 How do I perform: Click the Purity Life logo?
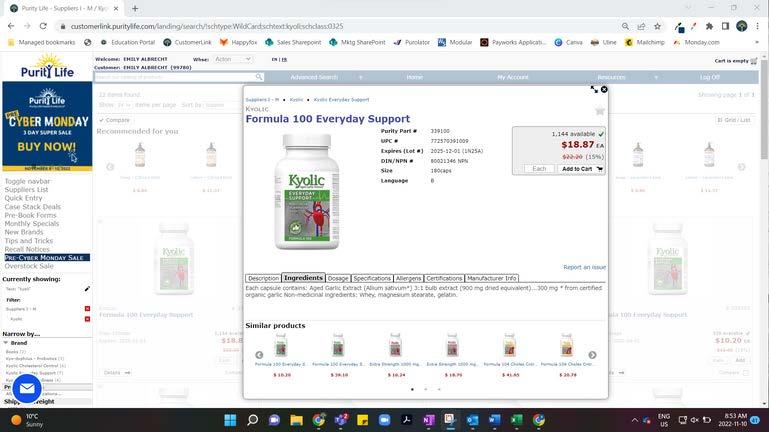pos(47,67)
